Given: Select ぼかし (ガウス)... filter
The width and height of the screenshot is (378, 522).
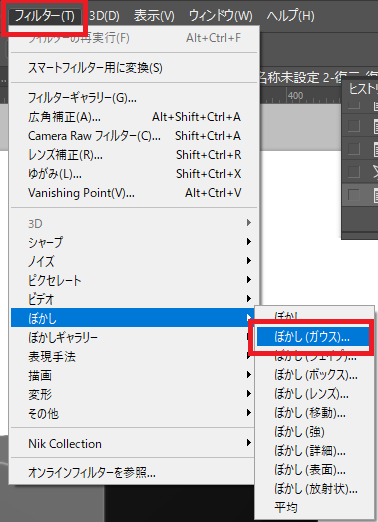Looking at the screenshot, I should click(313, 337).
